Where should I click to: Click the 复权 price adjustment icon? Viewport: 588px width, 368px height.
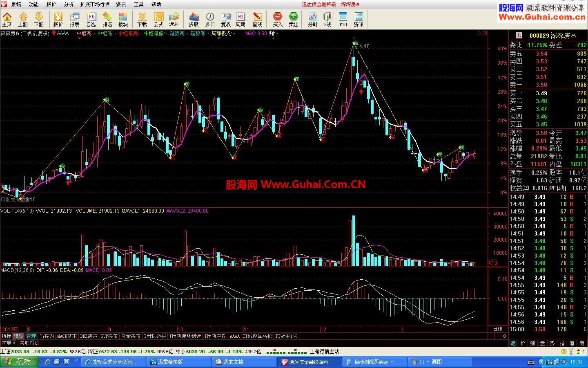[x=226, y=19]
